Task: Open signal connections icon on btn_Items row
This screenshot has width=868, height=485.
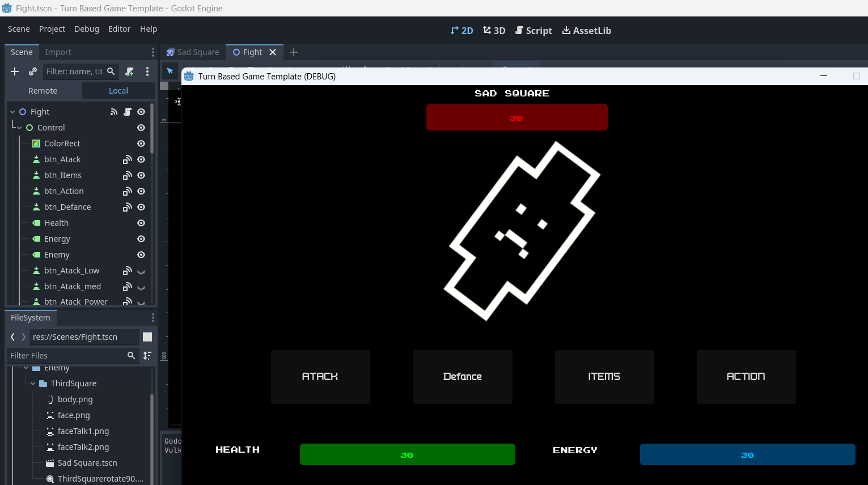Action: click(x=128, y=175)
